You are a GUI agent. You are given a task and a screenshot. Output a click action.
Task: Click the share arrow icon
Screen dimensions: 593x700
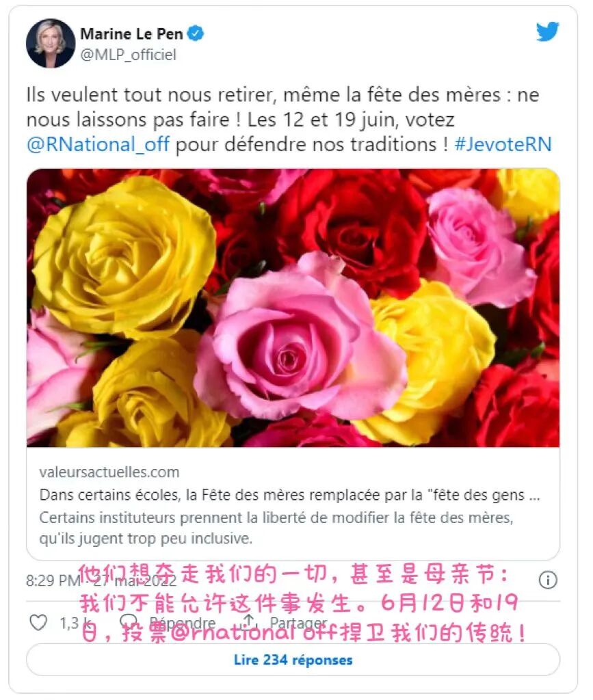[249, 621]
